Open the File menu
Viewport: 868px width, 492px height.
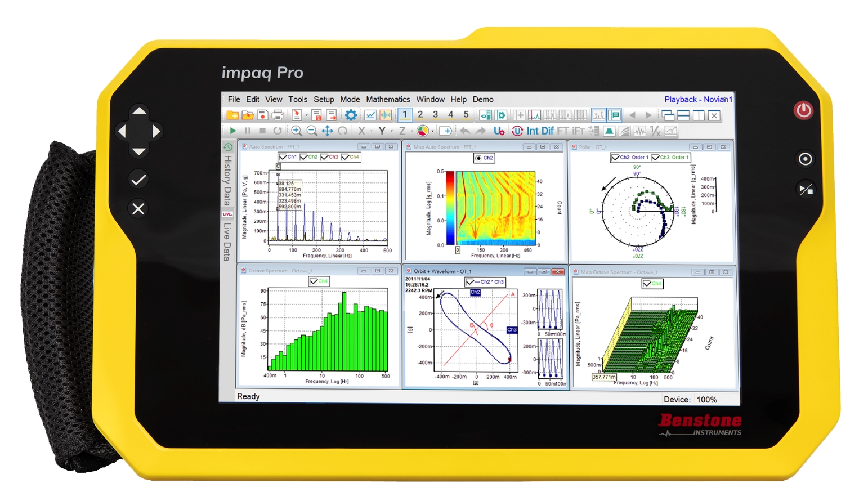234,99
